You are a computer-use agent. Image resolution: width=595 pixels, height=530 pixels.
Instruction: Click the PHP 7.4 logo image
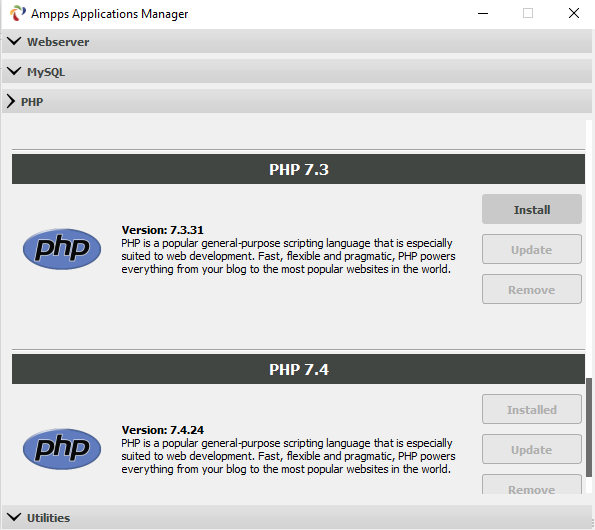[x=62, y=449]
